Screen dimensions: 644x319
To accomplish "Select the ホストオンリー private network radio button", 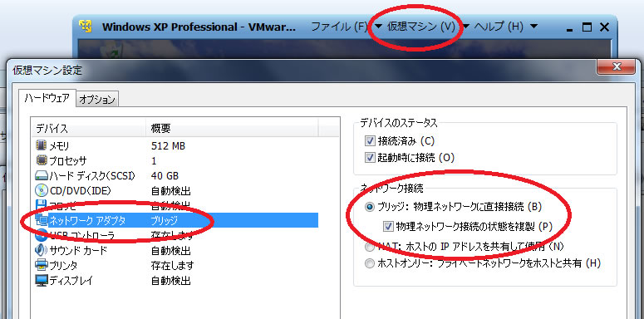I will 370,263.
